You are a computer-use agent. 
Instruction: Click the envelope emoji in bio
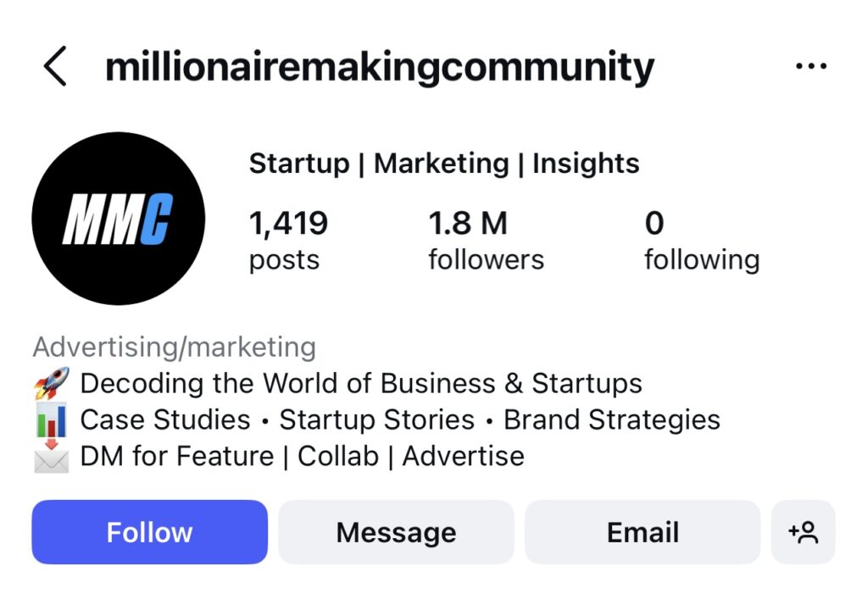[52, 456]
